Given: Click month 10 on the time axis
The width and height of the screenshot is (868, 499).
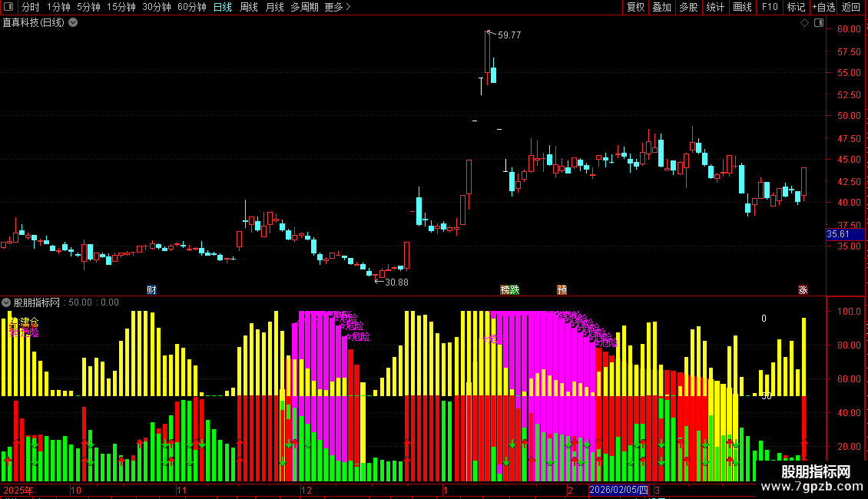Looking at the screenshot, I should [76, 490].
